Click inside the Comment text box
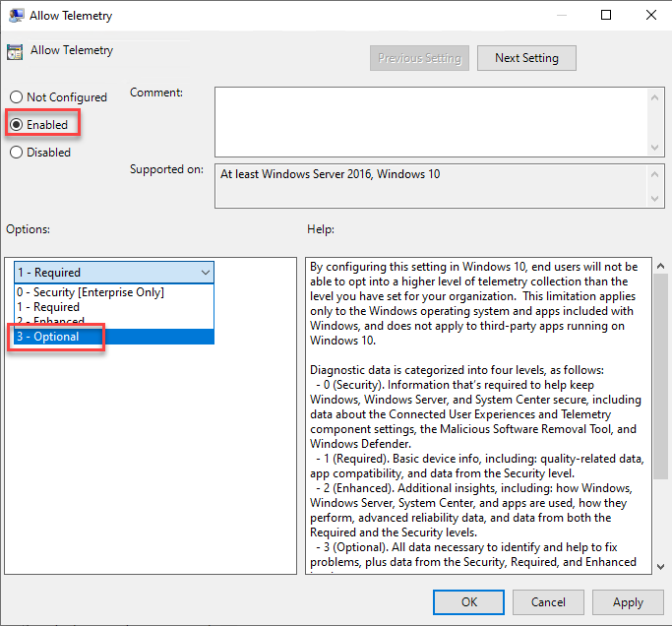The image size is (672, 626). (431, 122)
